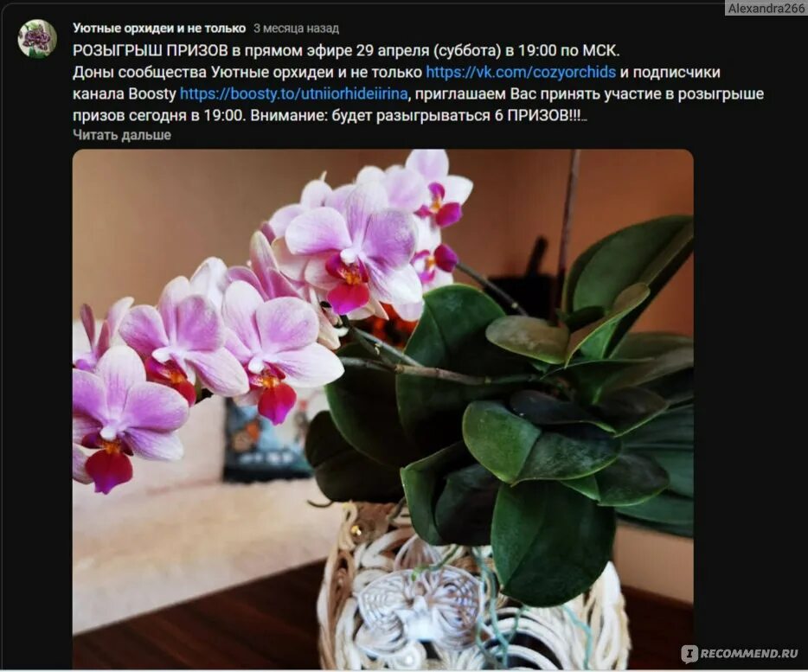Expand post with Читать дальше
Screen dimensions: 808x672
point(122,135)
